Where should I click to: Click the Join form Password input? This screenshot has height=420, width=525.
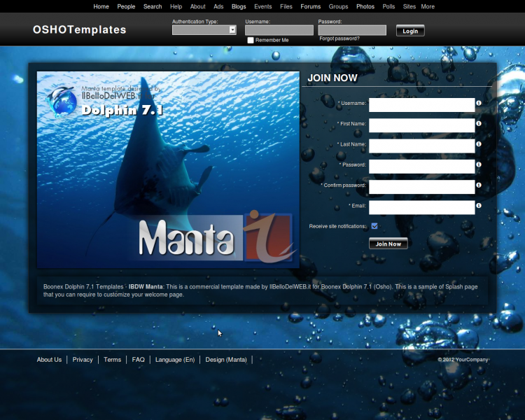(x=422, y=167)
